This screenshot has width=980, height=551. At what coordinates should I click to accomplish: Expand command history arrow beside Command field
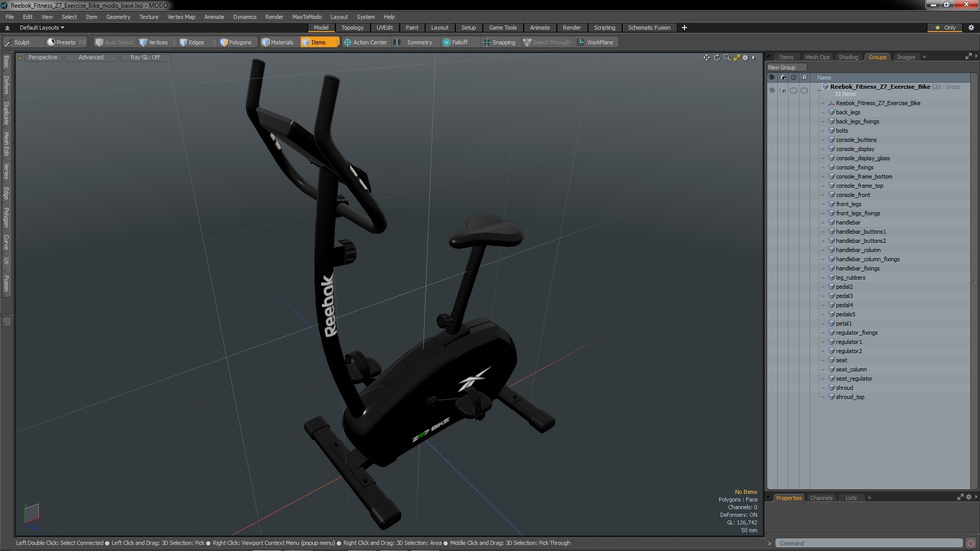click(x=770, y=543)
